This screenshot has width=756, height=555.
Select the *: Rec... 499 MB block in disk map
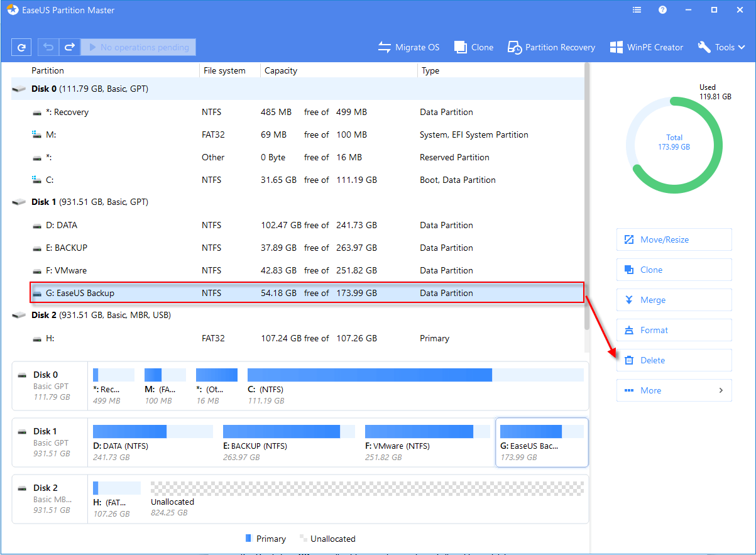click(x=113, y=387)
